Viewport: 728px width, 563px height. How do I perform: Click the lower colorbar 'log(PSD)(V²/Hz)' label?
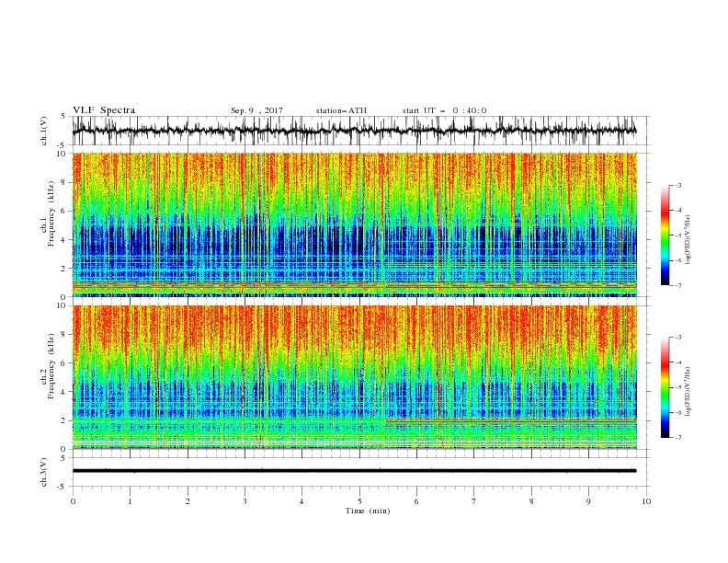(688, 392)
